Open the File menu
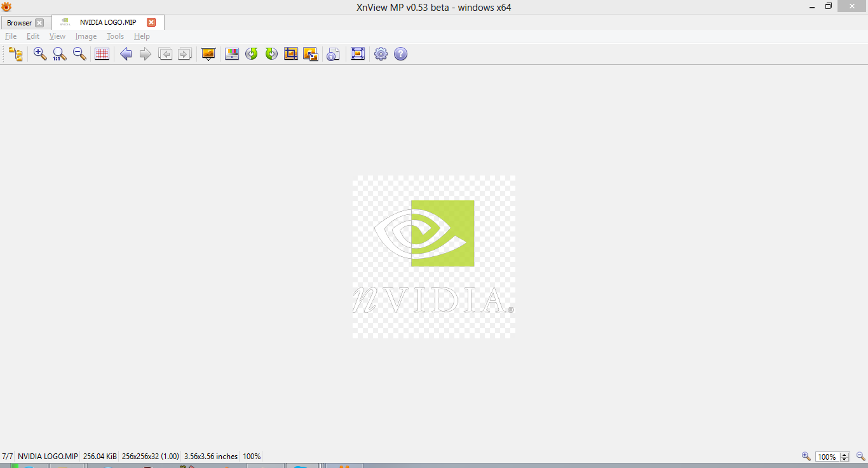Screen dimensions: 868x468 tap(11, 36)
